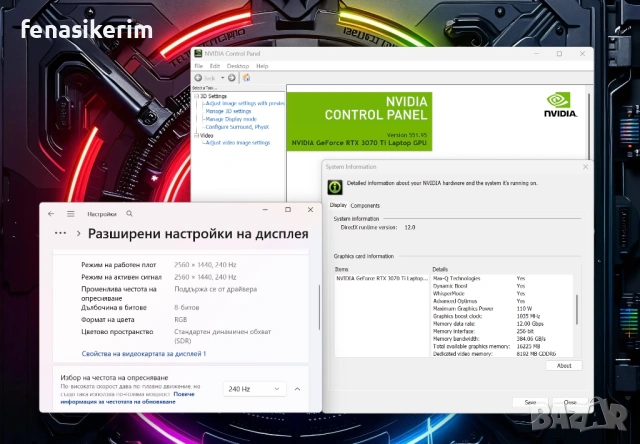Image resolution: width=640 pixels, height=444 pixels.
Task: Click the Details column header
Action: click(x=440, y=269)
